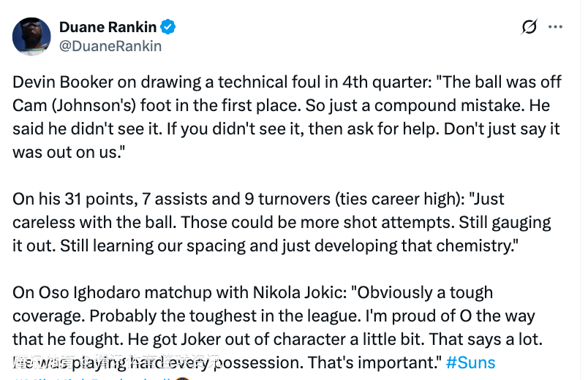Follow the #Suns hashtag link
The height and width of the screenshot is (380, 588).
click(x=470, y=362)
